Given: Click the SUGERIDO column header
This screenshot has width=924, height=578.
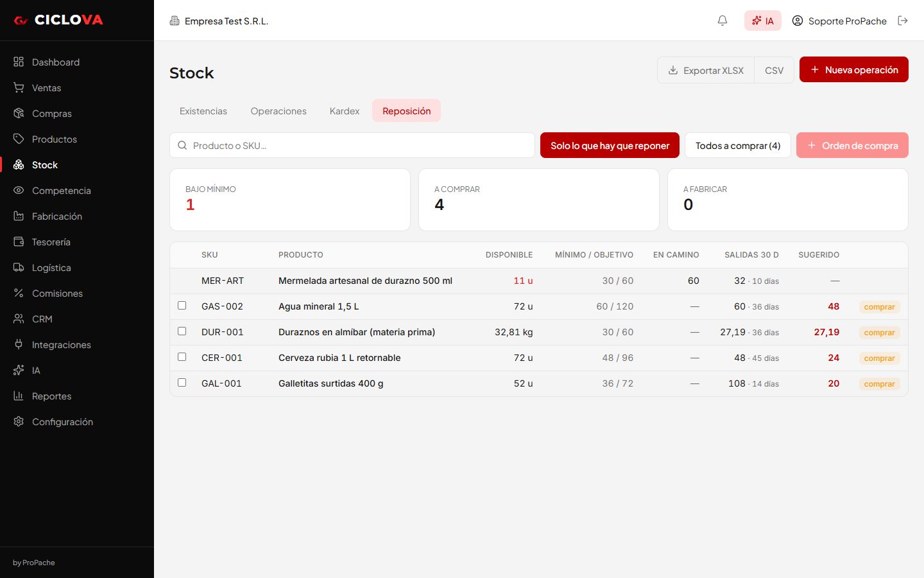Looking at the screenshot, I should coord(819,255).
